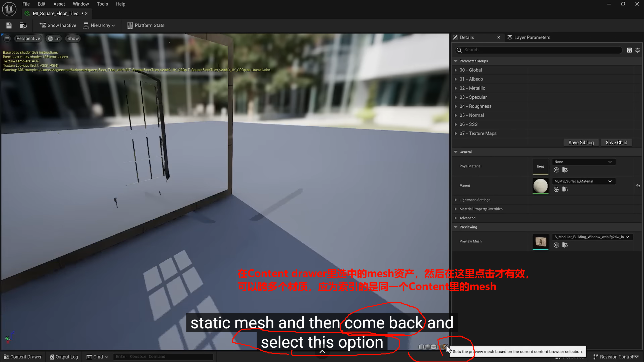Open the Hierarchy dropdown
Image resolution: width=644 pixels, height=362 pixels.
[x=99, y=25]
